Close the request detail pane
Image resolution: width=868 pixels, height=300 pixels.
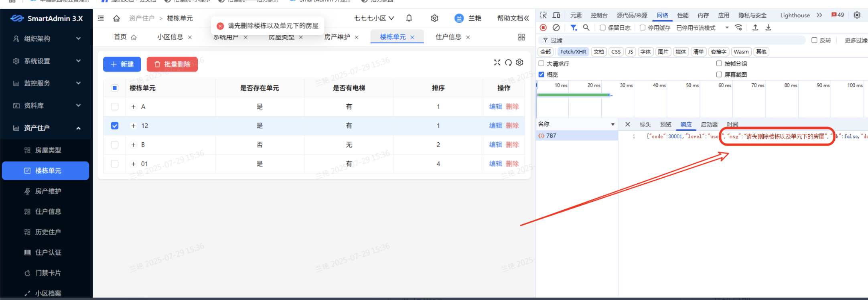628,124
